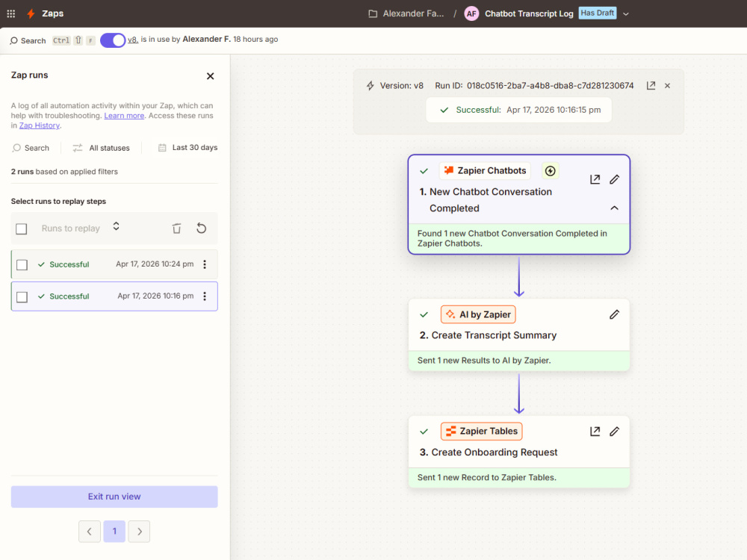Select the Successful run at 10:16 pm
The height and width of the screenshot is (560, 747).
(114, 296)
